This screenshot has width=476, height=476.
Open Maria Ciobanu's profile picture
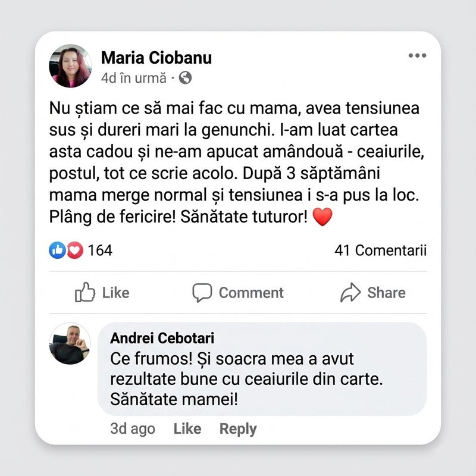70,66
